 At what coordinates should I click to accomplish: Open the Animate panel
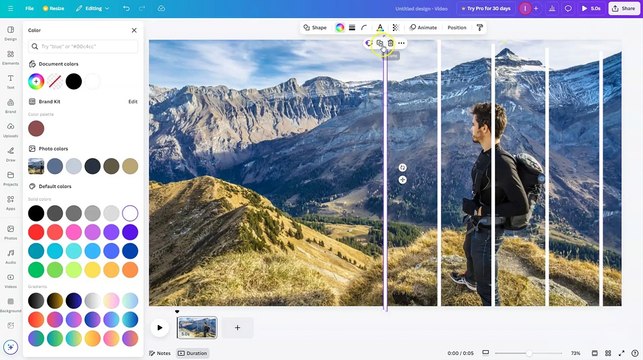coord(423,27)
